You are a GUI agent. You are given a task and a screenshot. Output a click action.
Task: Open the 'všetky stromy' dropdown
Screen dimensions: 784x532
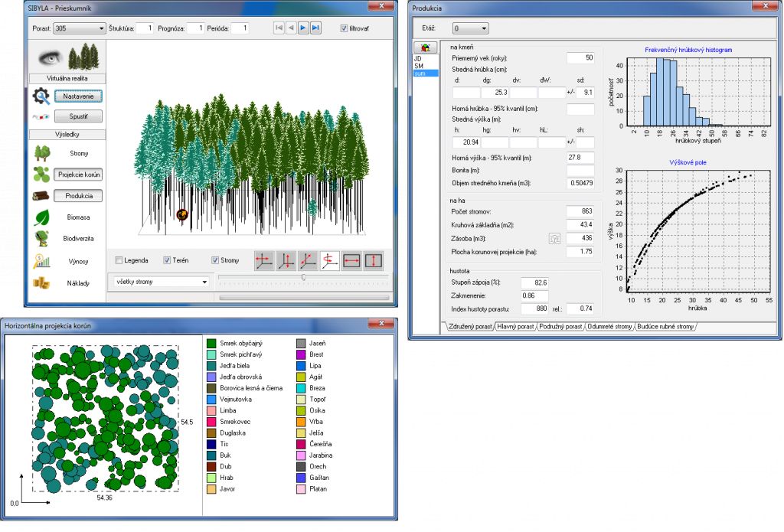[x=159, y=282]
